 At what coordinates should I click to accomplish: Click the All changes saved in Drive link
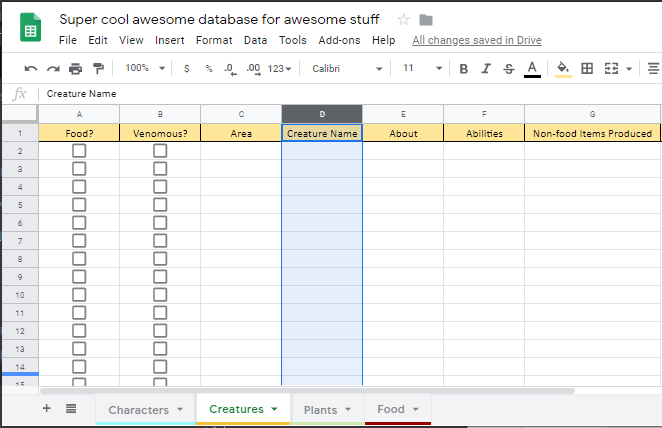pos(477,40)
